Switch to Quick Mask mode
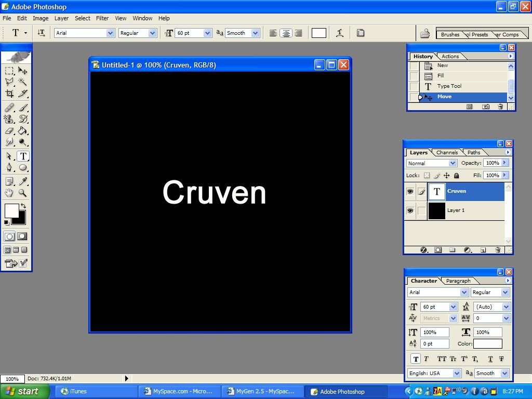The image size is (532, 399). [x=22, y=236]
